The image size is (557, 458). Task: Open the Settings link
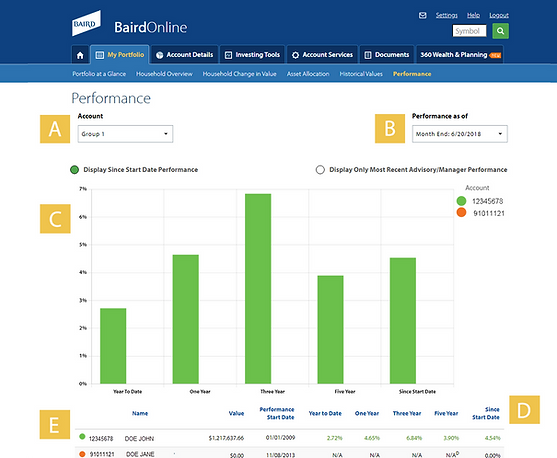[447, 15]
